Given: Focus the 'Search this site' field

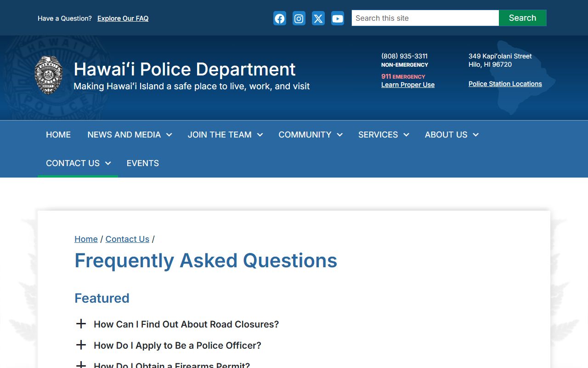Looking at the screenshot, I should point(425,18).
